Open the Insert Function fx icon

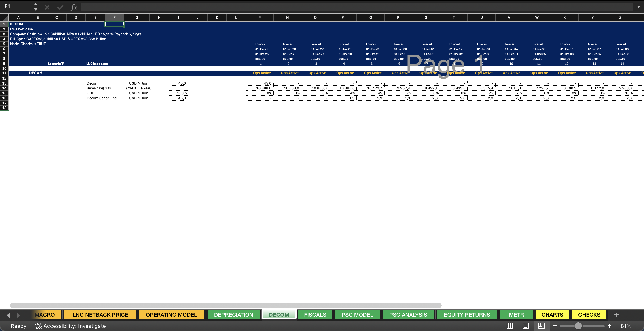[74, 7]
